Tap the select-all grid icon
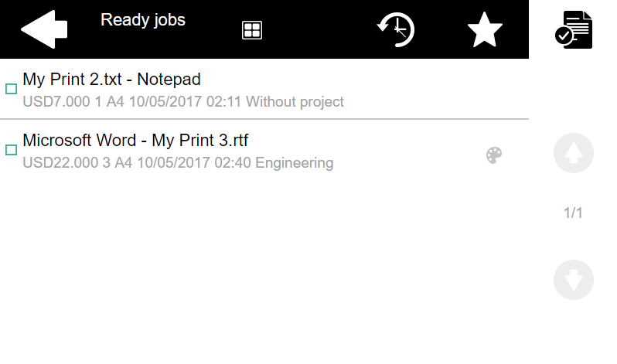 pyautogui.click(x=252, y=30)
